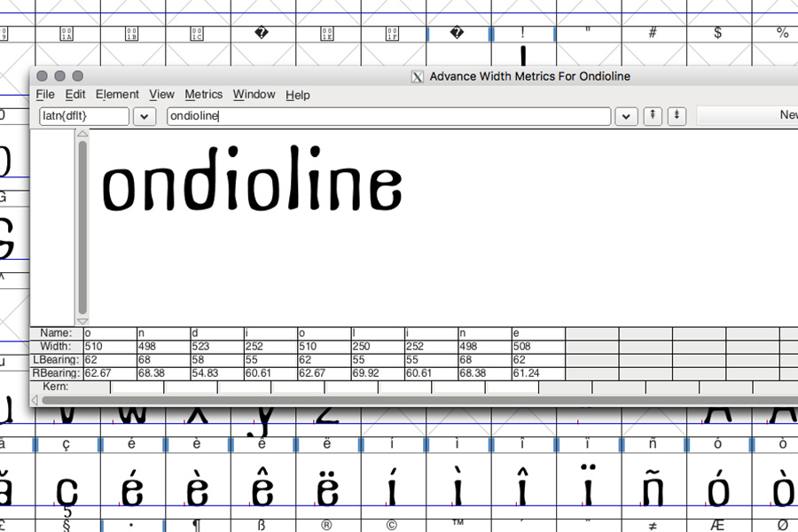Click the 'LBearing:' row label
Viewport: 798px width, 532px height.
pos(56,359)
